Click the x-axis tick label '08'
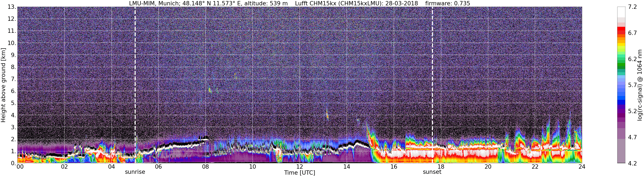 (x=205, y=167)
